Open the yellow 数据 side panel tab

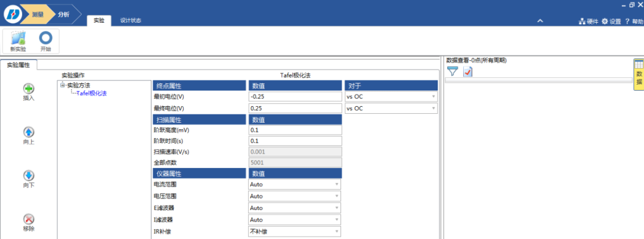pos(639,75)
